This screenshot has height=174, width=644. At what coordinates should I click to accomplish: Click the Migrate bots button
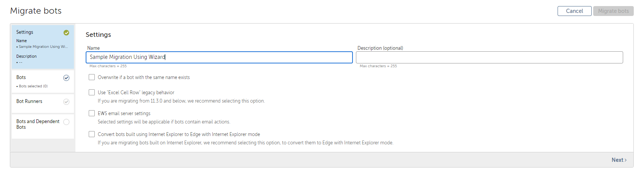[x=613, y=11]
